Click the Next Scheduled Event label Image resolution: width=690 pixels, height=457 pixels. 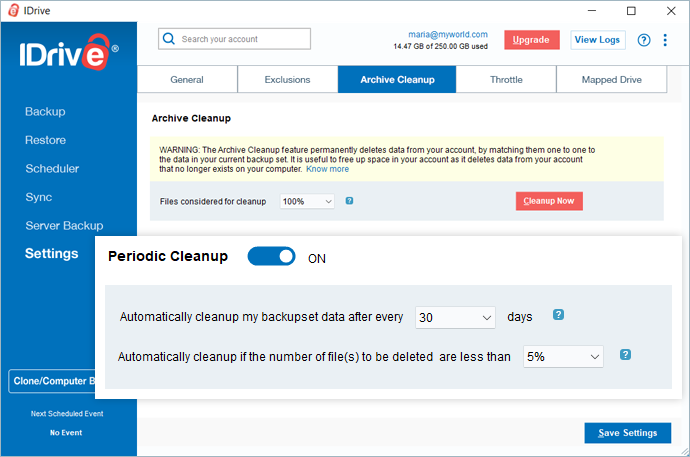point(67,413)
